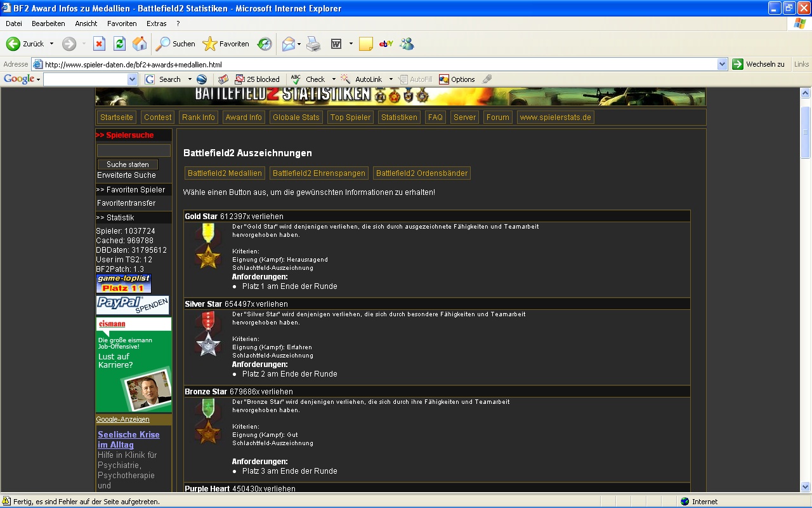Click the Silver Star medal image

[208, 334]
